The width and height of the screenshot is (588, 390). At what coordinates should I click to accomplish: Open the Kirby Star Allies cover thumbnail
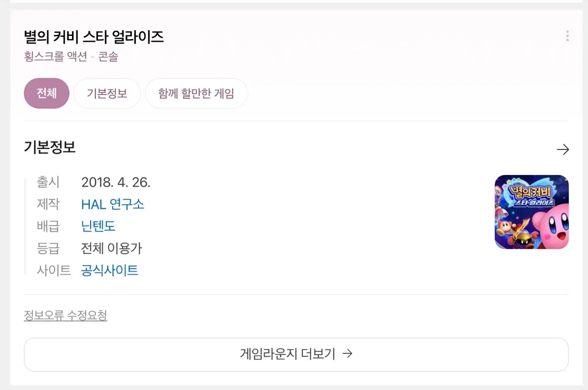click(532, 212)
